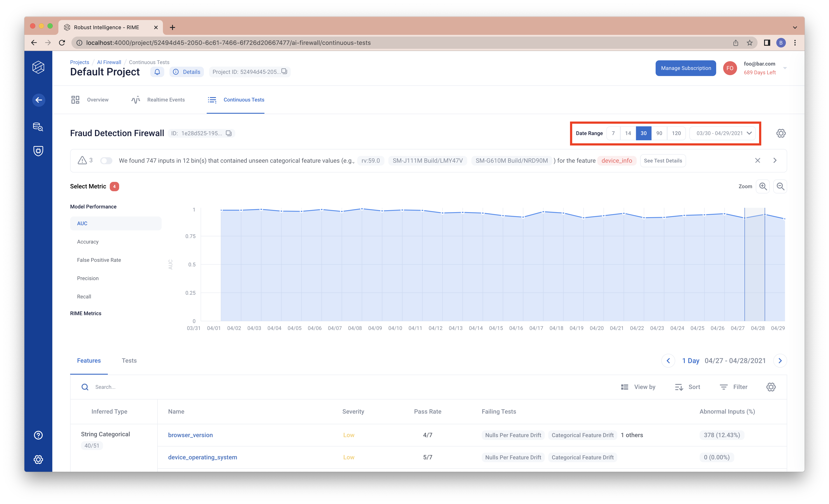The image size is (829, 504).
Task: Select 7 day date range
Action: [613, 133]
